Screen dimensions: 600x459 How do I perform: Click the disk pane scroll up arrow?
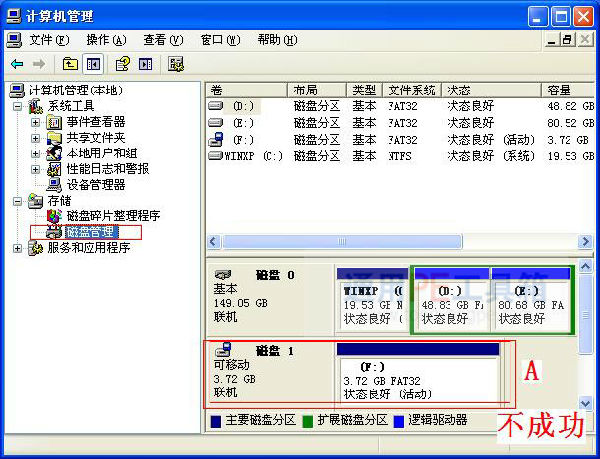tap(585, 265)
